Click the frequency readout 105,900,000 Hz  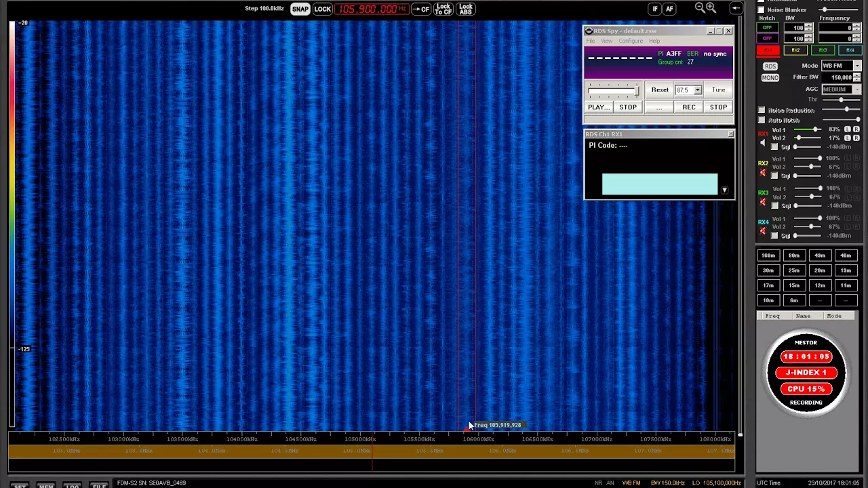click(371, 9)
